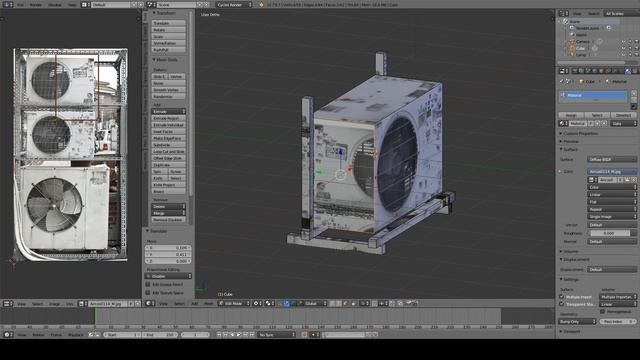The image size is (640, 360).
Task: Open the Modifiers properties tab
Action: (615, 71)
